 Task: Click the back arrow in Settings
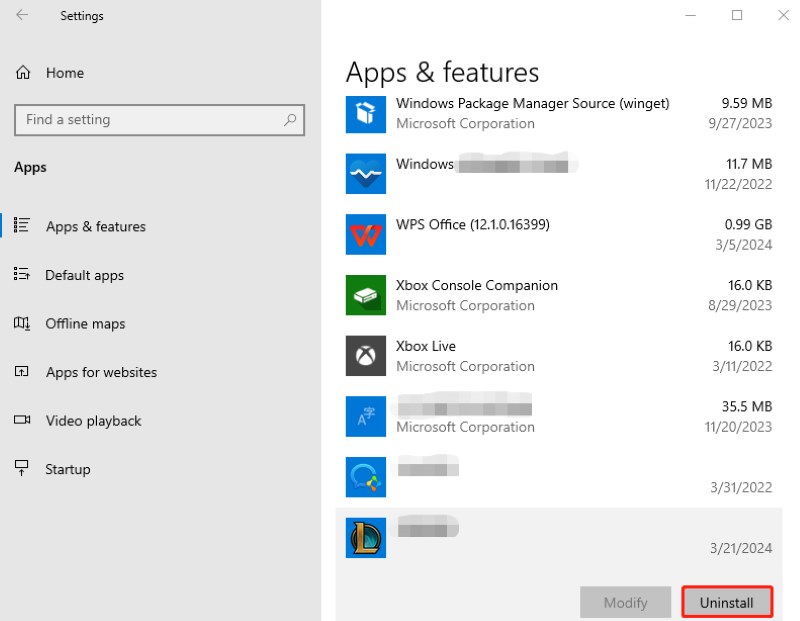coord(22,15)
